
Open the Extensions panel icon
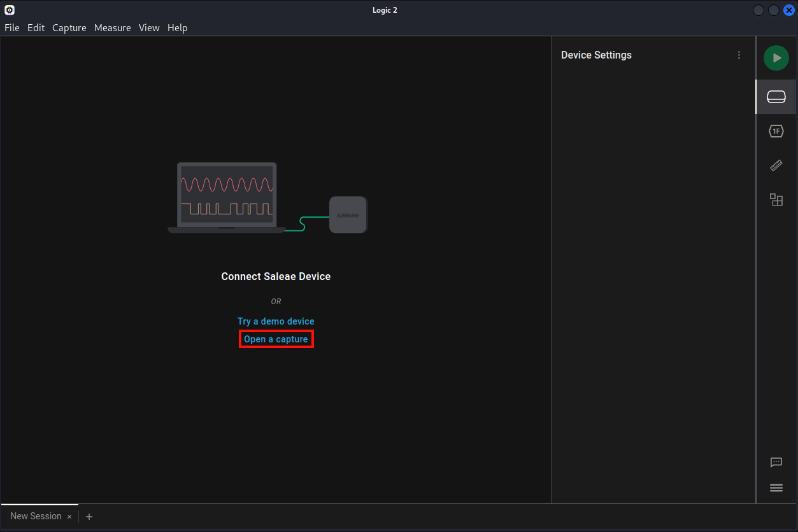(x=776, y=200)
